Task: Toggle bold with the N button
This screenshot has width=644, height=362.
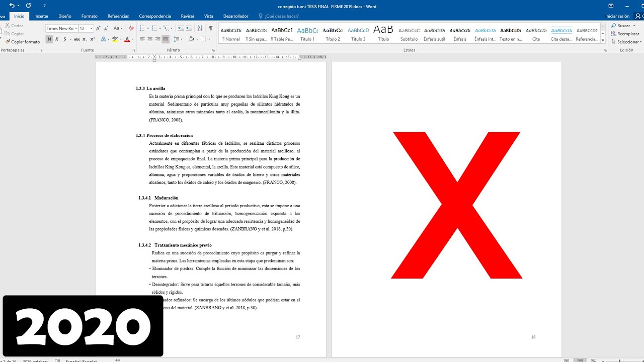Action: [x=50, y=39]
